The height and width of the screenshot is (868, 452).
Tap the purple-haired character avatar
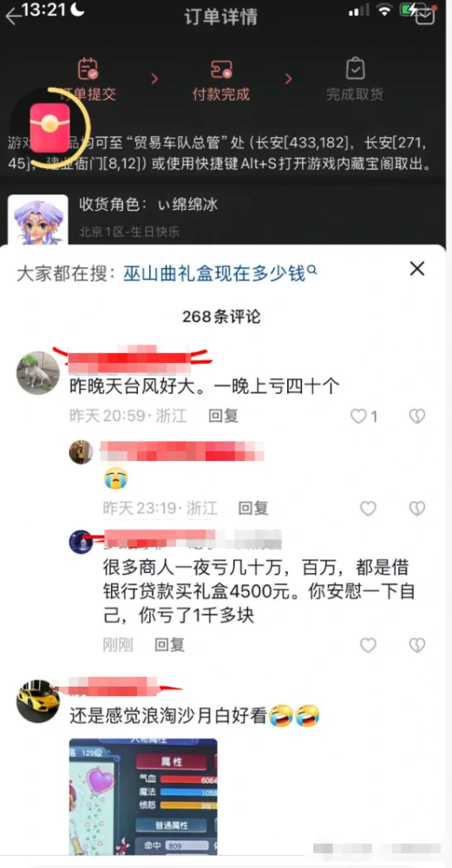(37, 220)
